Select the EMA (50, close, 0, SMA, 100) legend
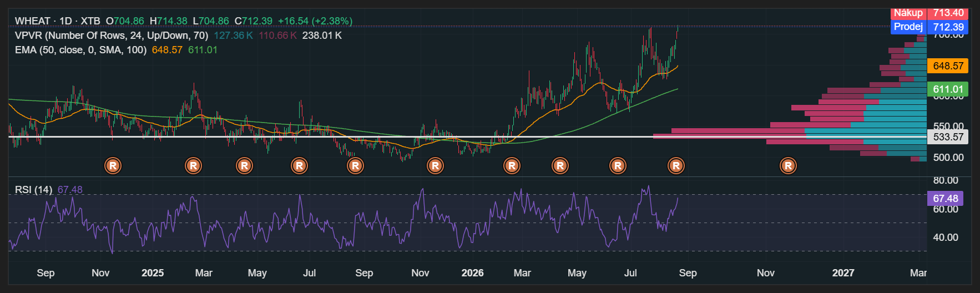 tap(80, 50)
